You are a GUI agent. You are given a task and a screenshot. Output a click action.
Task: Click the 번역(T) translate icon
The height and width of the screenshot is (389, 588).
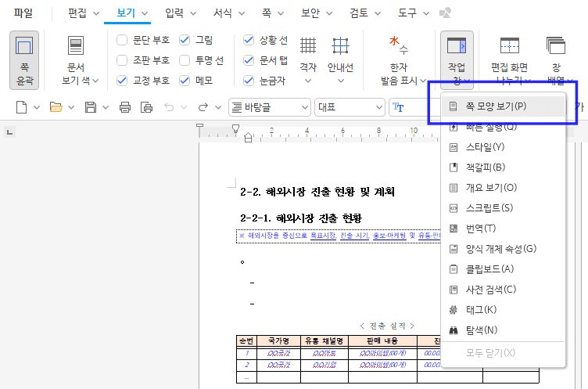click(x=454, y=229)
